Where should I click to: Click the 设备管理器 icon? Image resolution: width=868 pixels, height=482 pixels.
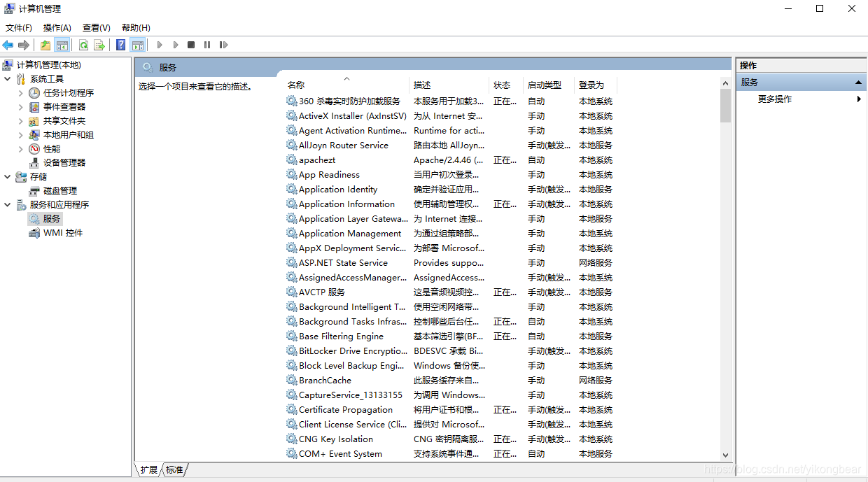click(x=34, y=163)
